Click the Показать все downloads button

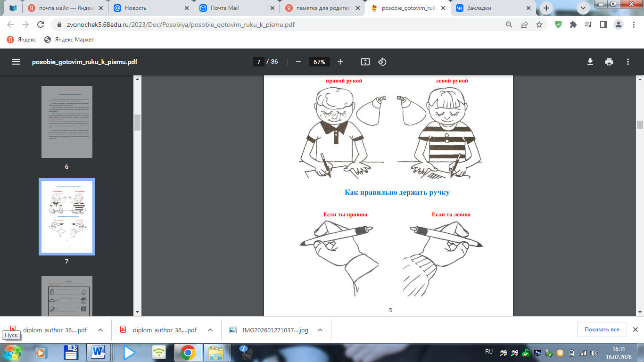point(602,329)
